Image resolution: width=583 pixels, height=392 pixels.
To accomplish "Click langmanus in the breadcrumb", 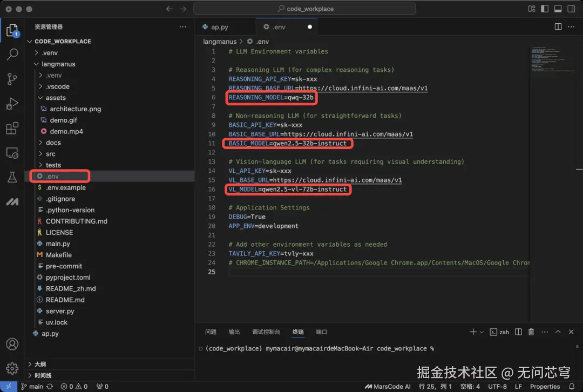I will click(x=220, y=41).
